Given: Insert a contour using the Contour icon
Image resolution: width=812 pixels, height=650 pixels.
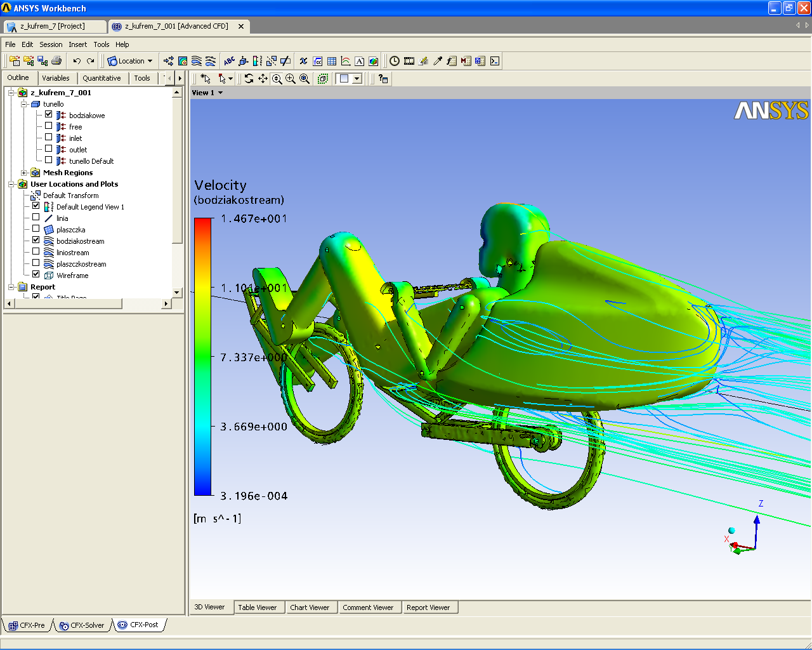Looking at the screenshot, I should pos(183,61).
